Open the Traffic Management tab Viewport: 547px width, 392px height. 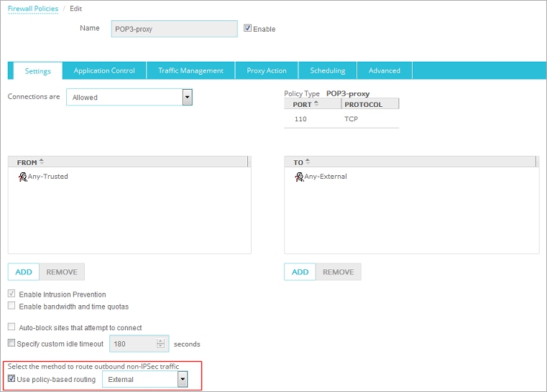click(190, 70)
